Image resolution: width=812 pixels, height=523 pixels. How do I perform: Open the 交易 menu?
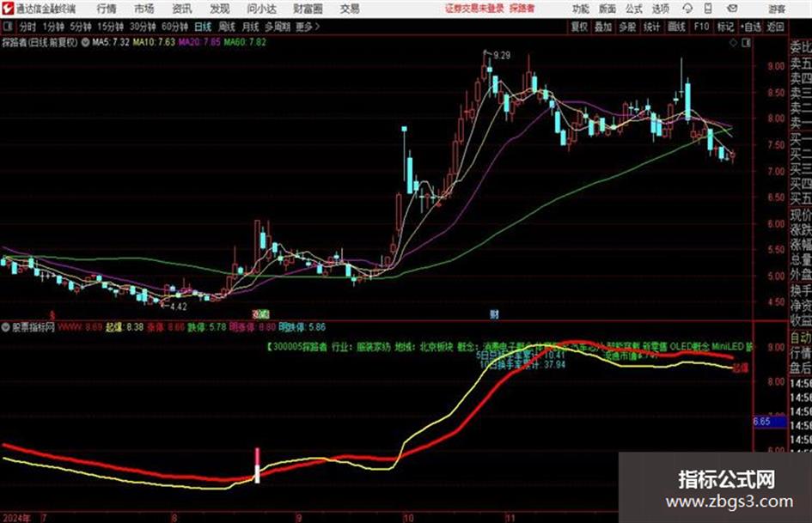click(350, 9)
